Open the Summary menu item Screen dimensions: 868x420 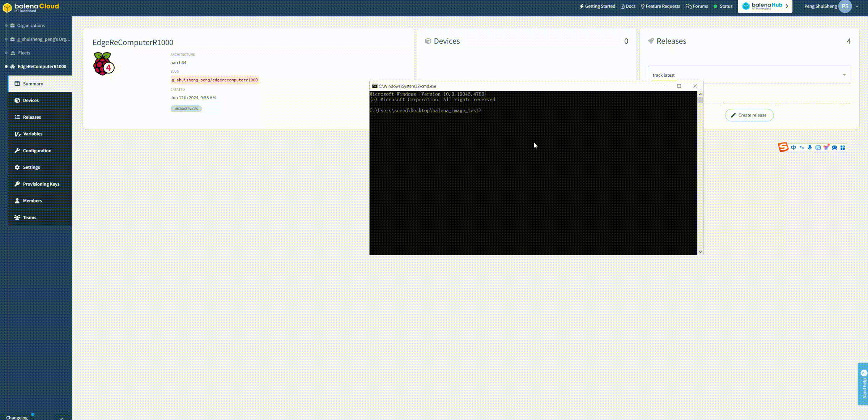(40, 84)
